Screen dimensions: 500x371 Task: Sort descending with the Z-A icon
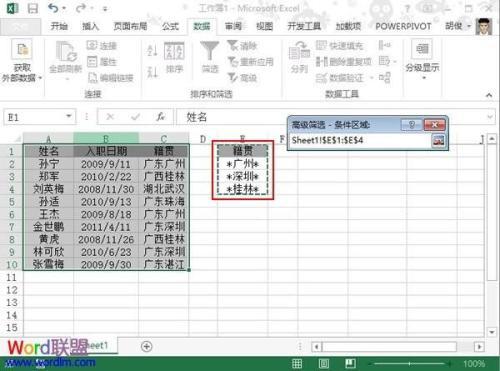(152, 72)
